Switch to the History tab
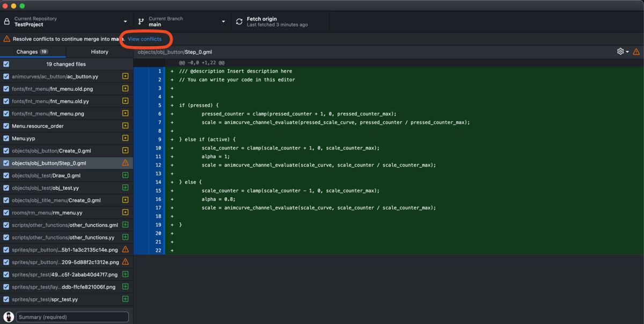The height and width of the screenshot is (324, 644). (x=99, y=52)
